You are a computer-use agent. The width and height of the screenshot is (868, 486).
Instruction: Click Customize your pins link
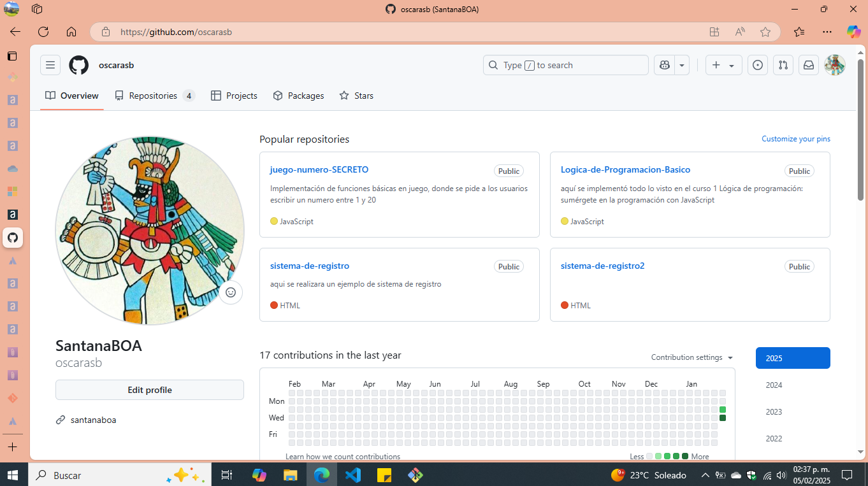796,139
